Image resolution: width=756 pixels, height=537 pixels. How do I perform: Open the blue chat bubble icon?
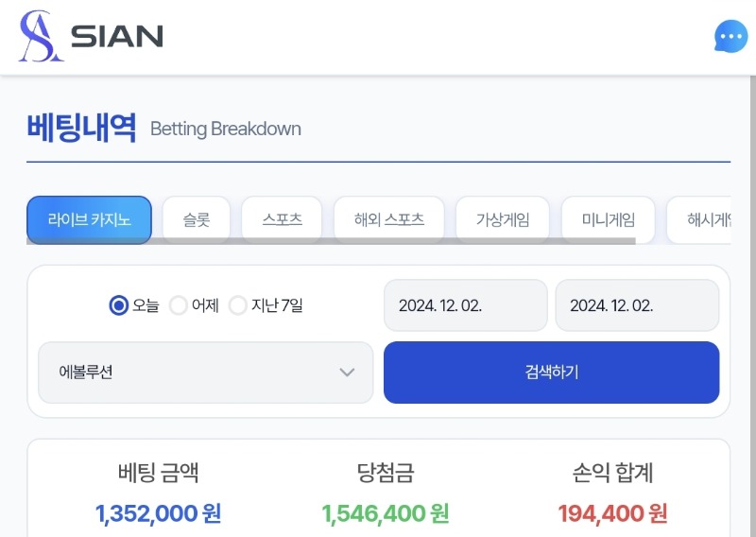[x=730, y=36]
